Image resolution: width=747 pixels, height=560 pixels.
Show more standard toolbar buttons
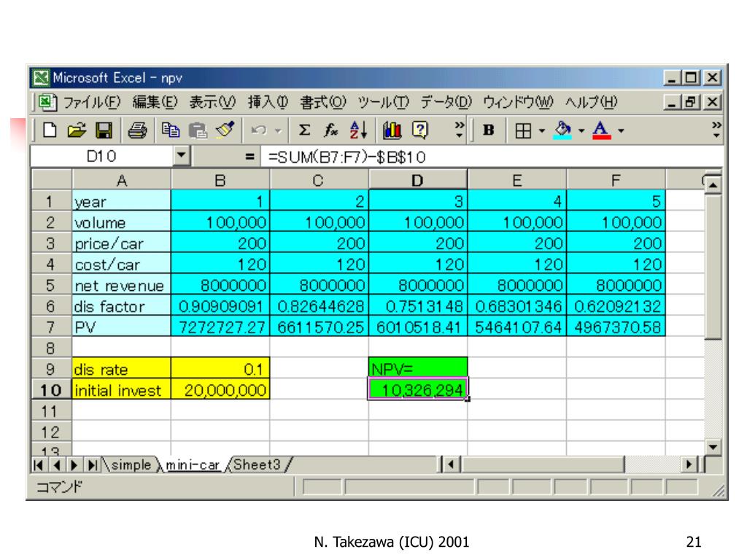click(x=460, y=130)
